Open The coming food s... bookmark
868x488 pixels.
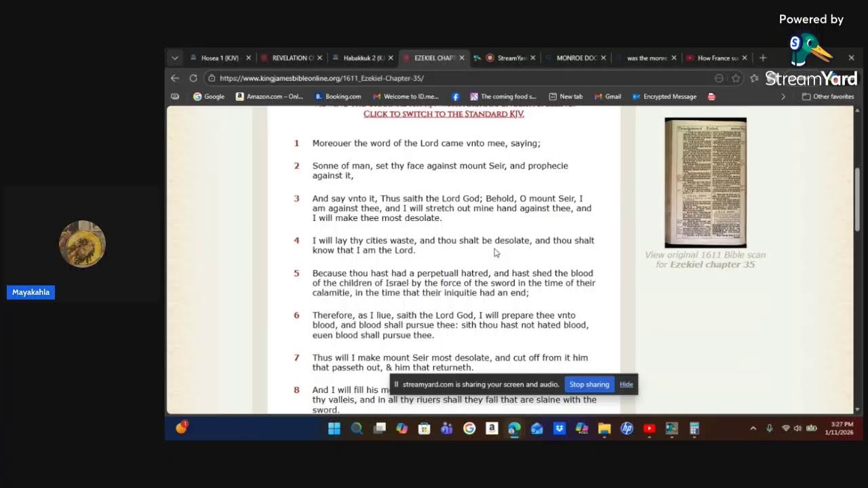click(503, 96)
